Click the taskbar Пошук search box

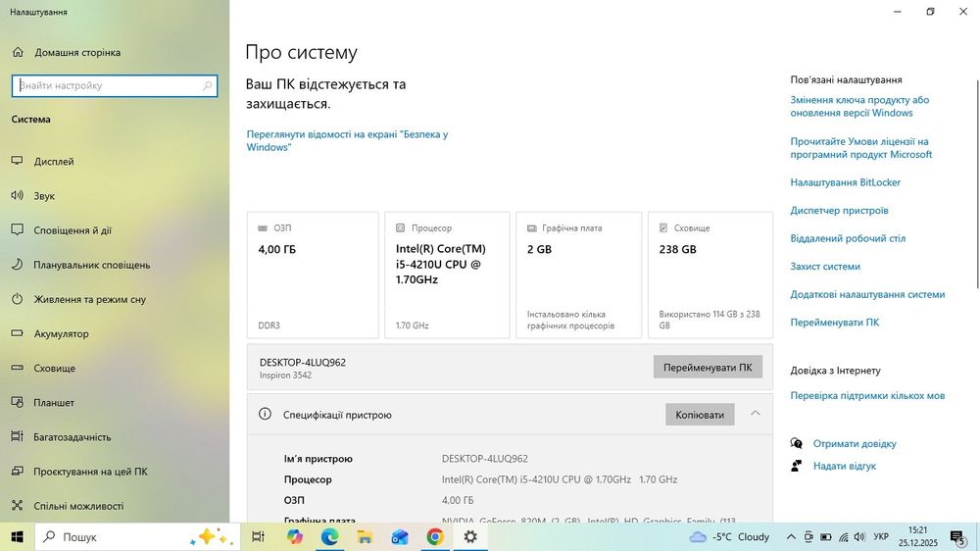click(x=137, y=536)
